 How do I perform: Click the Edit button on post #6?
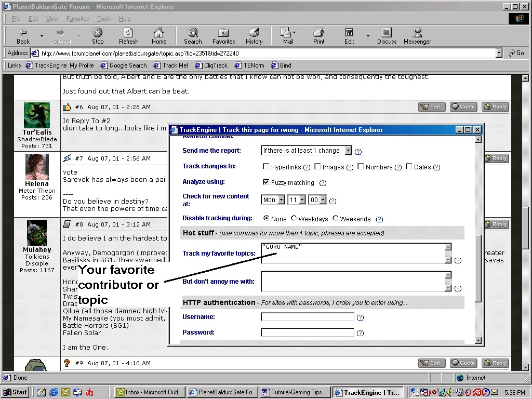pos(432,107)
